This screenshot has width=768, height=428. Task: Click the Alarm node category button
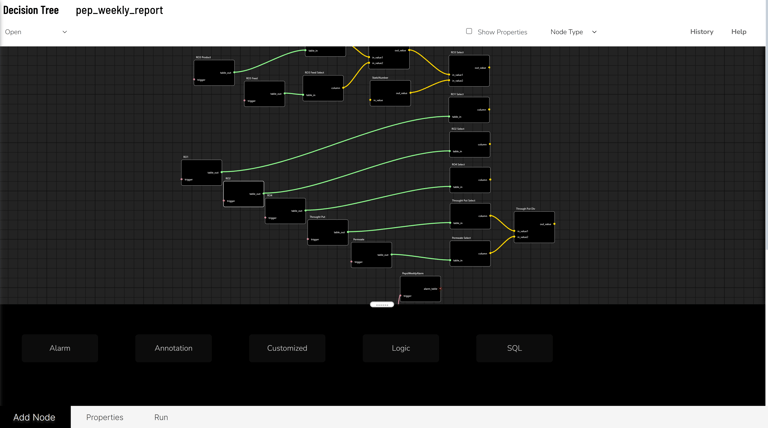pyautogui.click(x=60, y=348)
